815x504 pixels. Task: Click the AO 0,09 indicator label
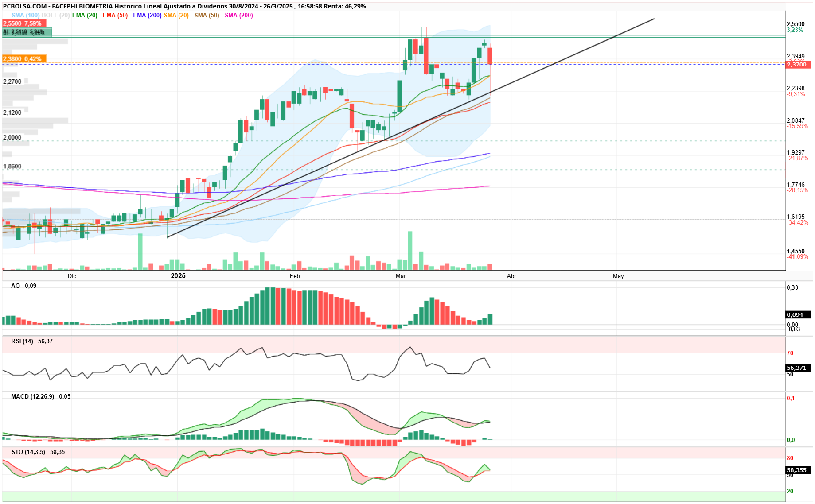(24, 286)
